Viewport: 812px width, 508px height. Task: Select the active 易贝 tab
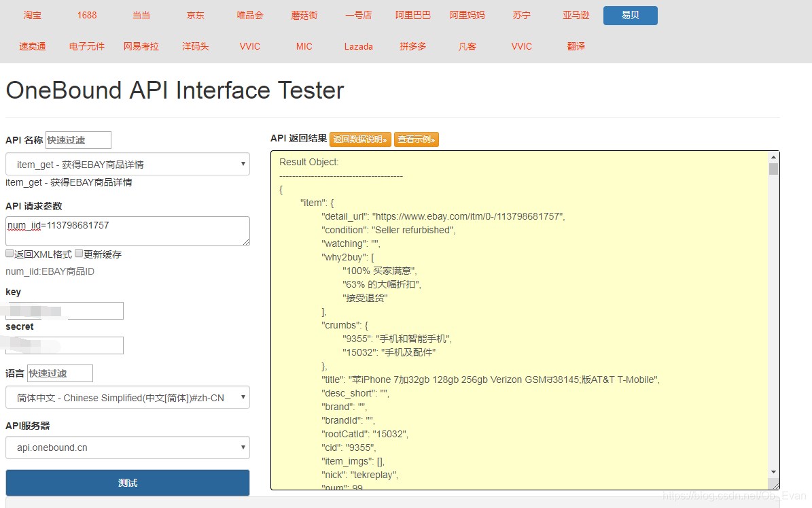point(630,16)
